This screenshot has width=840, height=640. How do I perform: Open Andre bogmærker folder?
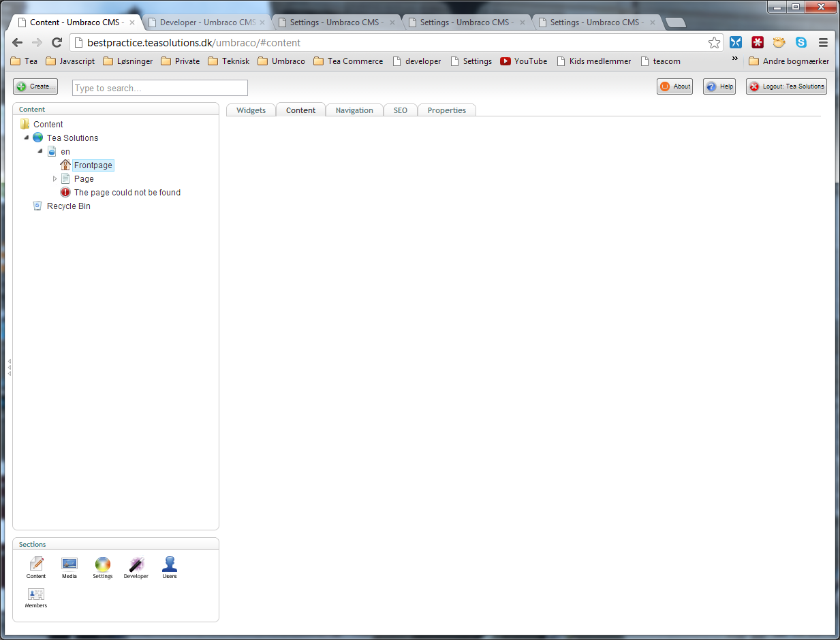[789, 61]
